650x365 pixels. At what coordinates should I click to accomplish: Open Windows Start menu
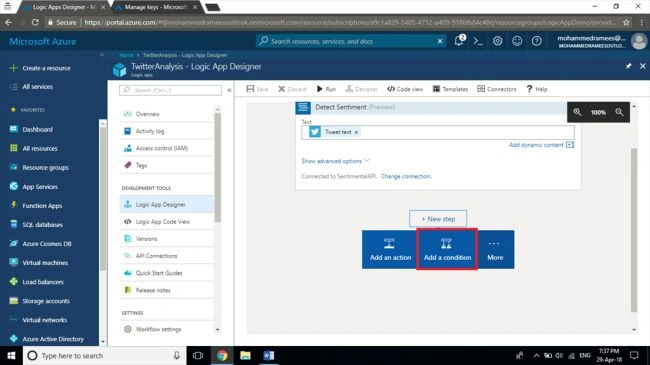click(11, 355)
